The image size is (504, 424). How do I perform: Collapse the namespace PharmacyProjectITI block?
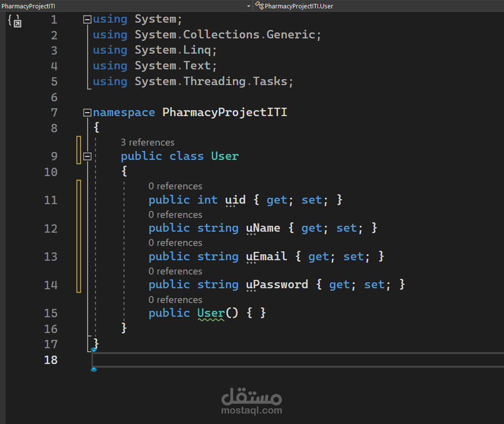click(87, 113)
